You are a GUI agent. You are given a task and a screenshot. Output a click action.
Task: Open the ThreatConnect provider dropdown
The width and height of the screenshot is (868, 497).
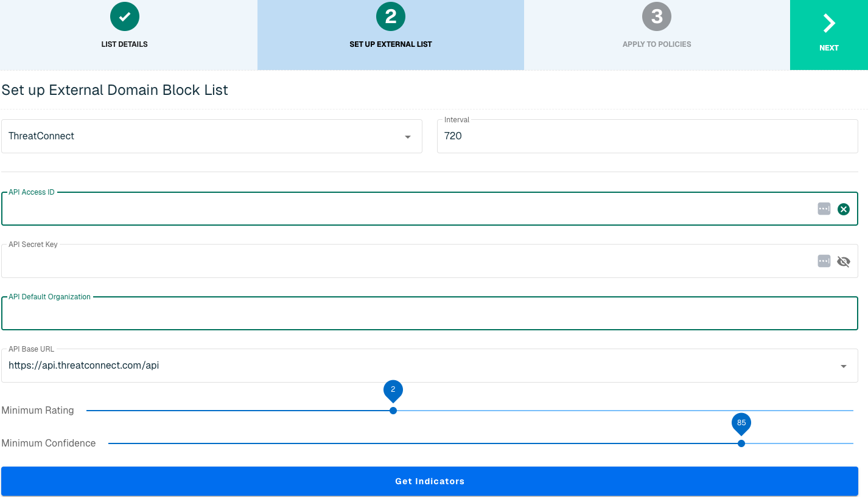pos(212,136)
